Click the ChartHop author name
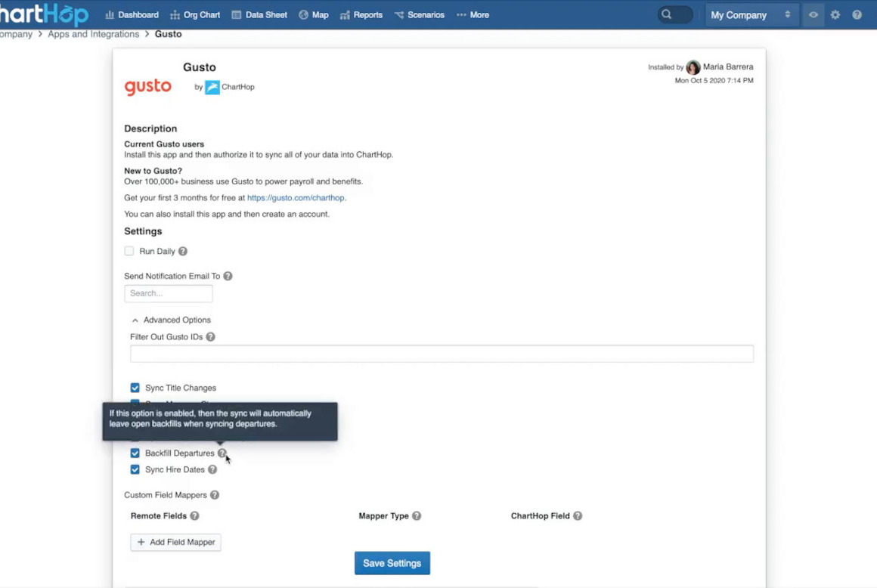Image resolution: width=877 pixels, height=588 pixels. [x=237, y=87]
